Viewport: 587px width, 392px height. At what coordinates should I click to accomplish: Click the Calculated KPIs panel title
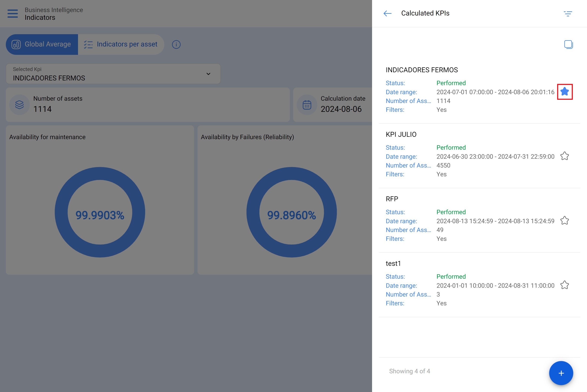[425, 13]
